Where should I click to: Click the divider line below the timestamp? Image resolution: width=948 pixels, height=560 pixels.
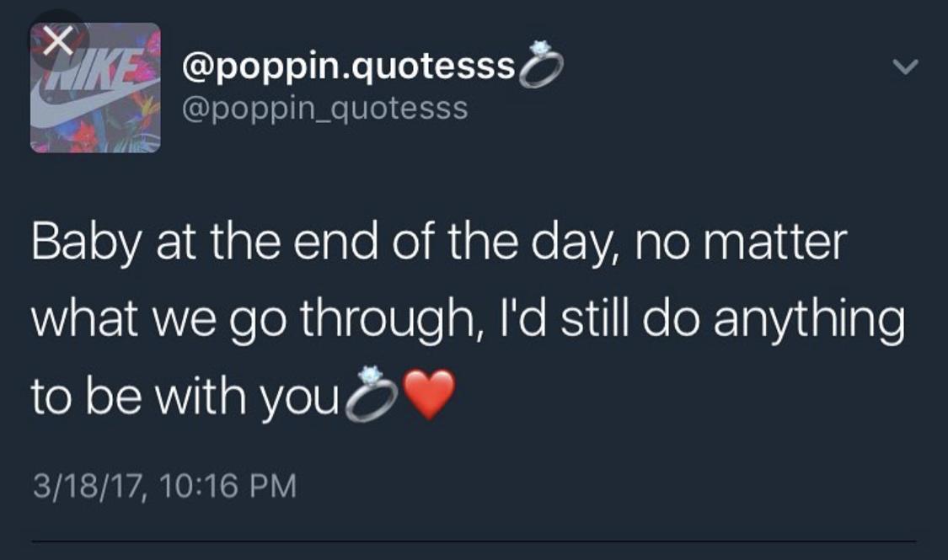tap(474, 541)
